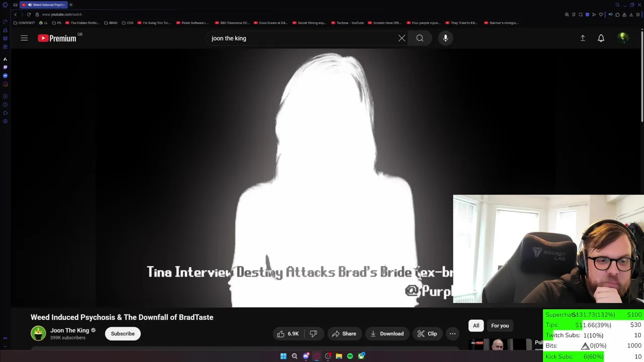Image resolution: width=644 pixels, height=362 pixels.
Task: Open the LL bookmark
Action: tap(44, 23)
